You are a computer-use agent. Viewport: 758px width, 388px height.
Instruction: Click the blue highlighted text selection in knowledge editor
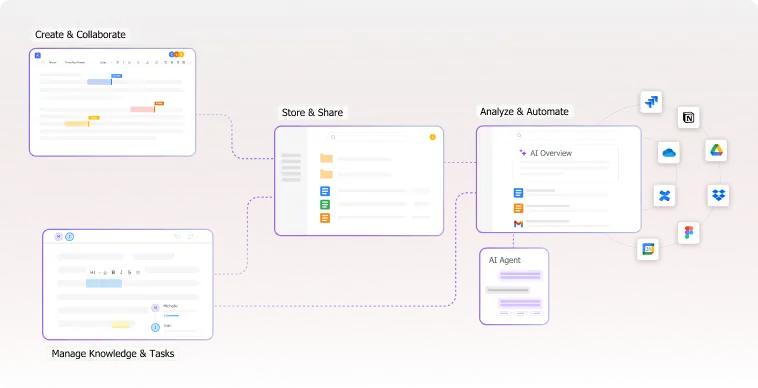[104, 283]
